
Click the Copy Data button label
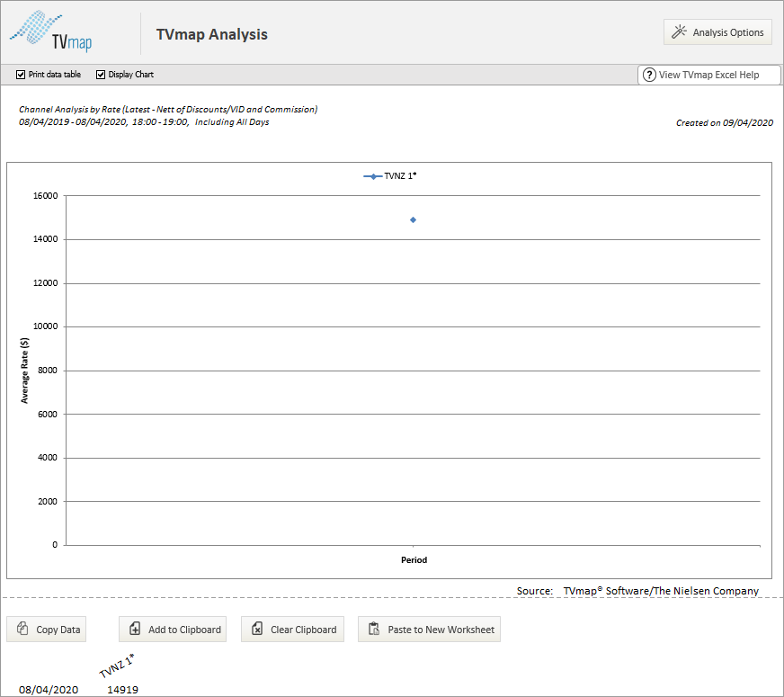pyautogui.click(x=58, y=630)
